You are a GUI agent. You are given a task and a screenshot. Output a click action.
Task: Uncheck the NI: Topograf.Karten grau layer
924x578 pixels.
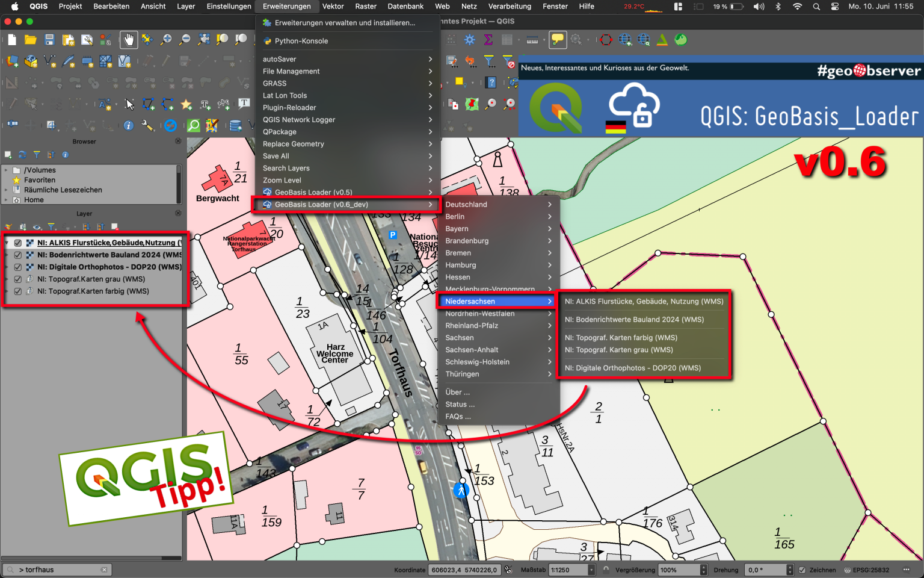[x=17, y=279]
